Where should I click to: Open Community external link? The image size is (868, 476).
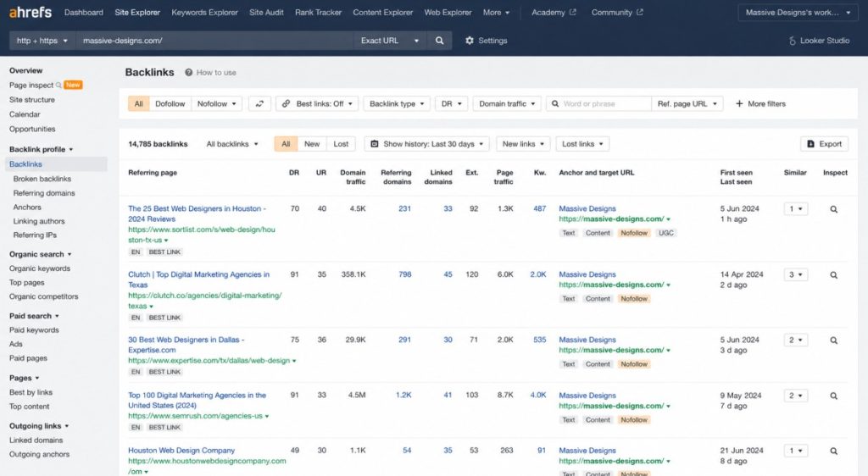click(x=617, y=12)
